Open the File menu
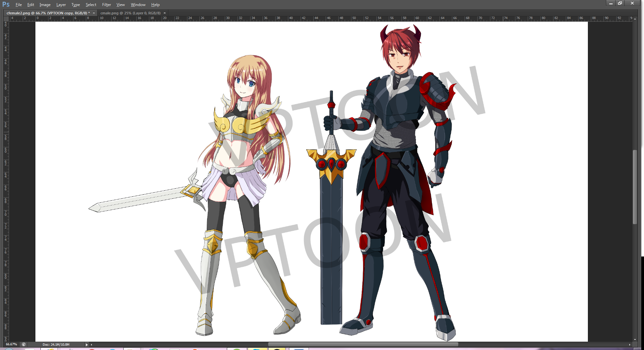 click(x=19, y=5)
